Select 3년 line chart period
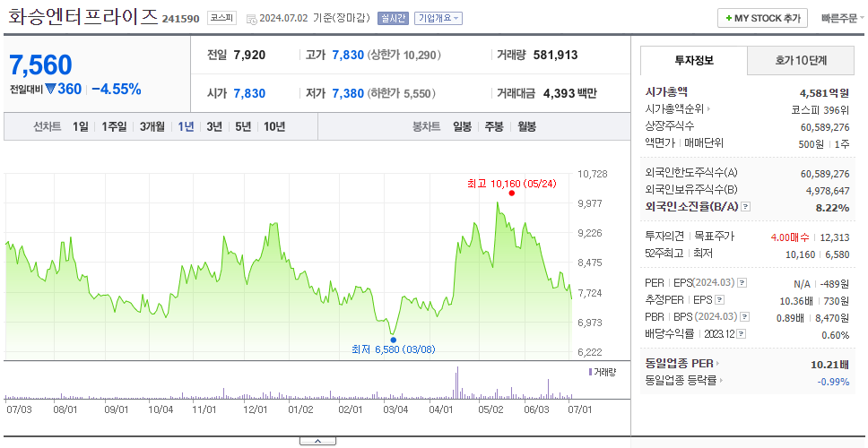Viewport: 868px width, 448px height. tap(214, 127)
